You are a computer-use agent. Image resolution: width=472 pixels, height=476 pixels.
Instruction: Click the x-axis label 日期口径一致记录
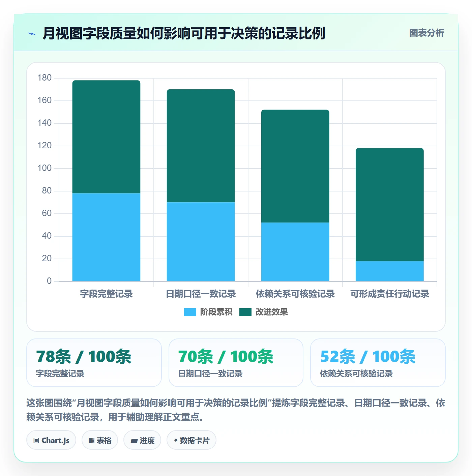tap(201, 294)
